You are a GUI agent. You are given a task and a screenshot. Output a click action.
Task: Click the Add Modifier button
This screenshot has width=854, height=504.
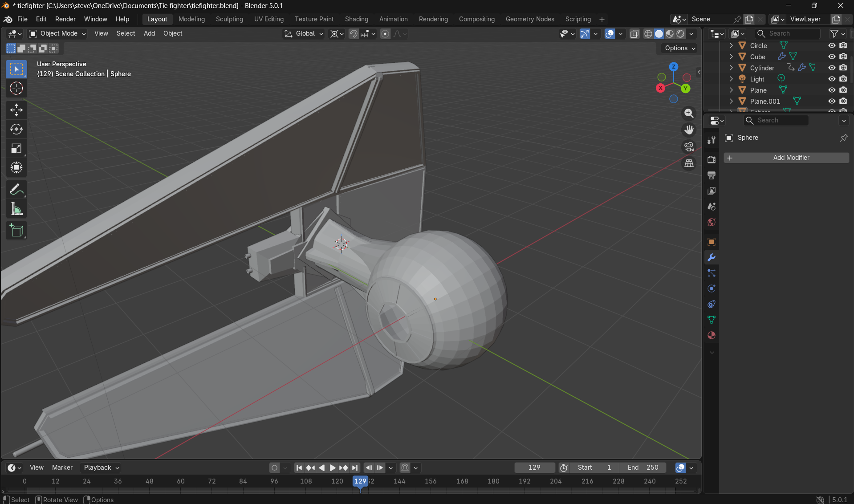click(x=786, y=158)
